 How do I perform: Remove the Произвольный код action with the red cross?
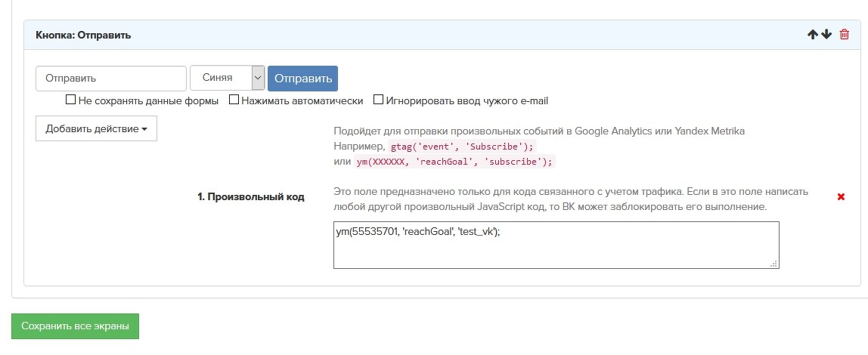tap(841, 197)
